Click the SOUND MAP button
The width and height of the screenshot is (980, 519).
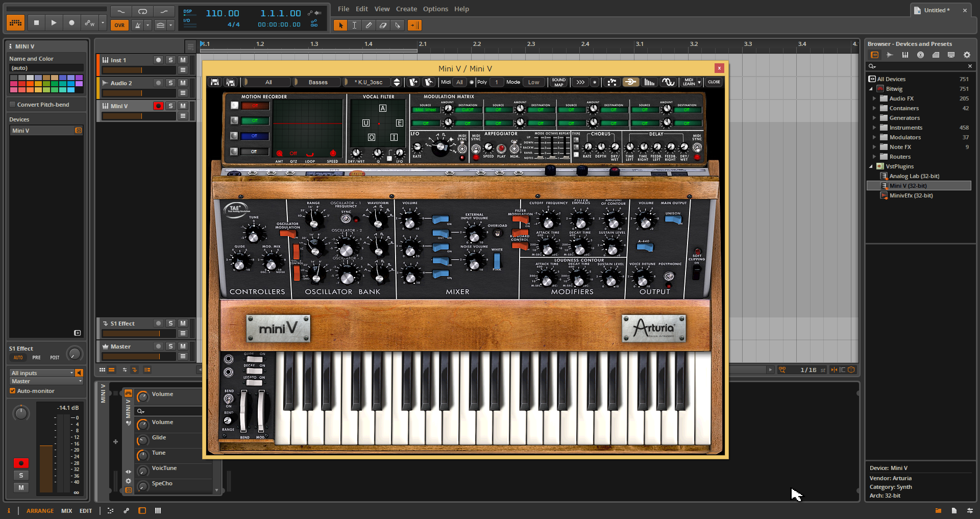point(559,82)
